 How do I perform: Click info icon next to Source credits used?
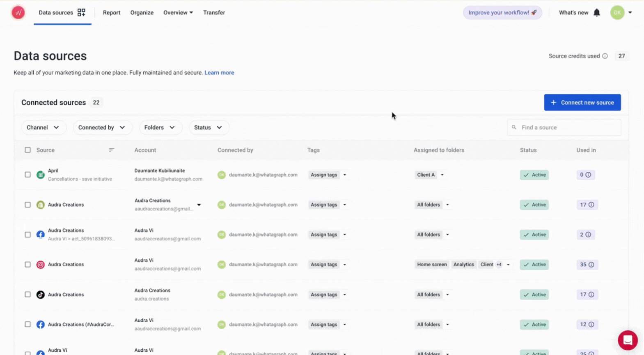pyautogui.click(x=605, y=56)
